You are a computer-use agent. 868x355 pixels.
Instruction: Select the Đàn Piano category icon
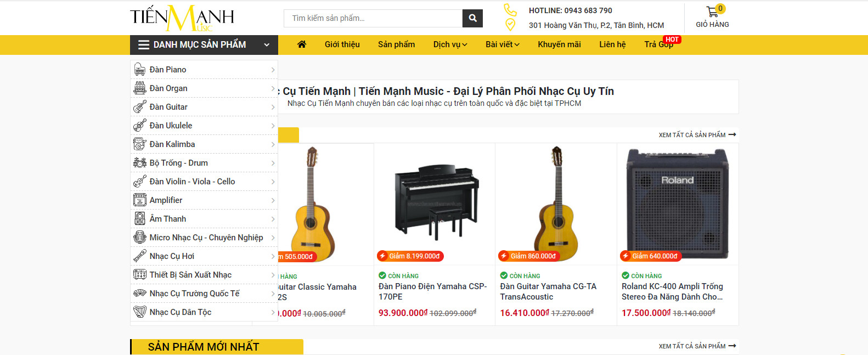point(140,70)
